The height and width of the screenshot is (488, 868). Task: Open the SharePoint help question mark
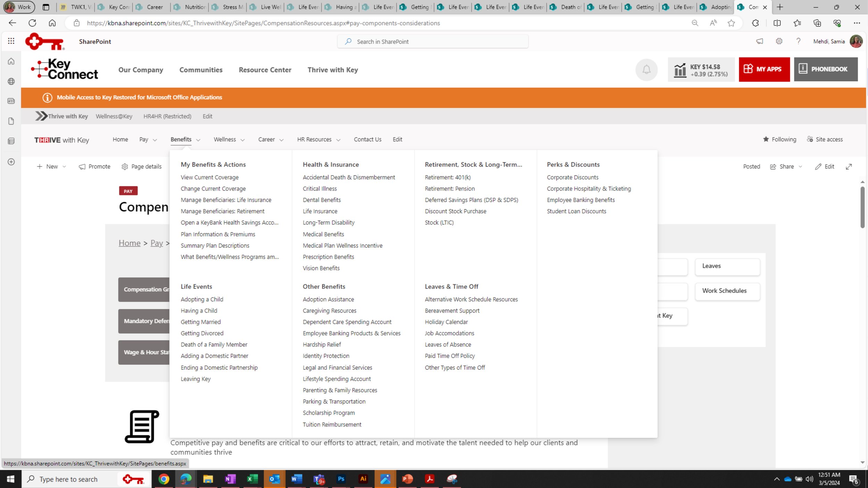(x=799, y=41)
